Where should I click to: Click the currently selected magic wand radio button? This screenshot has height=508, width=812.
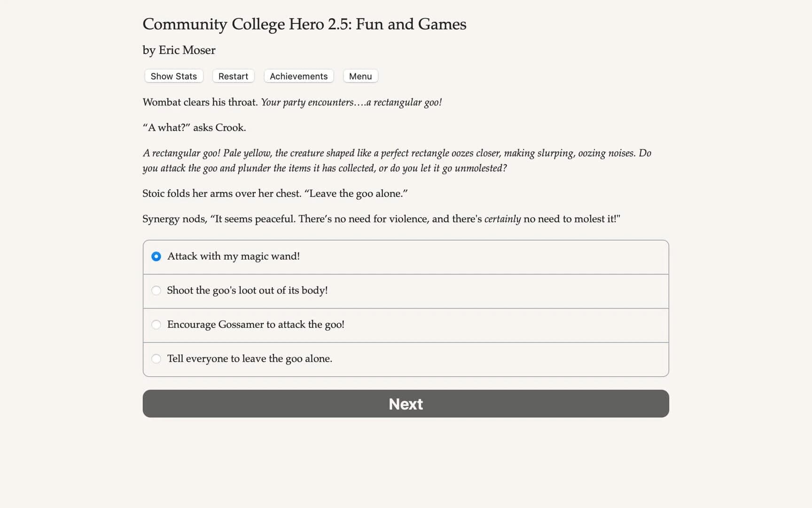coord(156,256)
